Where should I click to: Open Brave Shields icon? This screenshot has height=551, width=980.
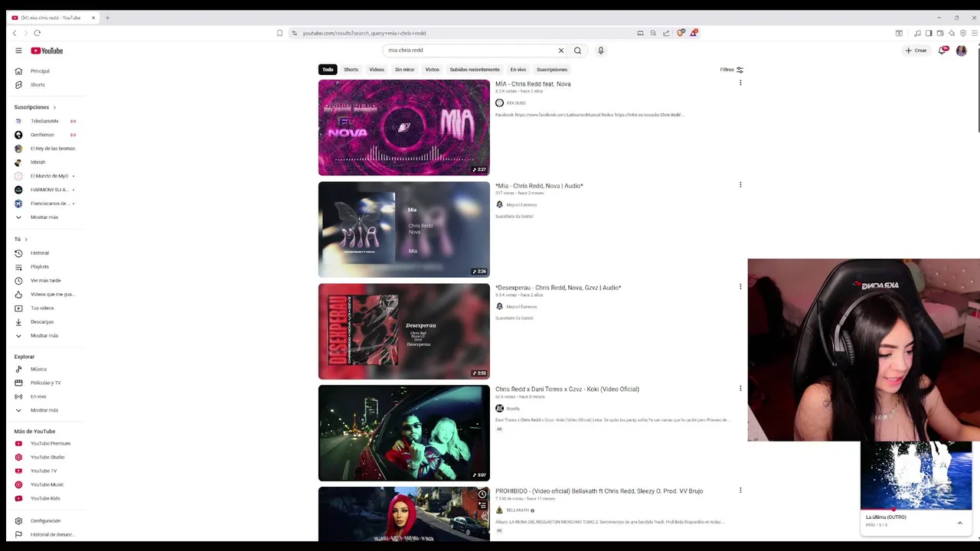[x=680, y=33]
